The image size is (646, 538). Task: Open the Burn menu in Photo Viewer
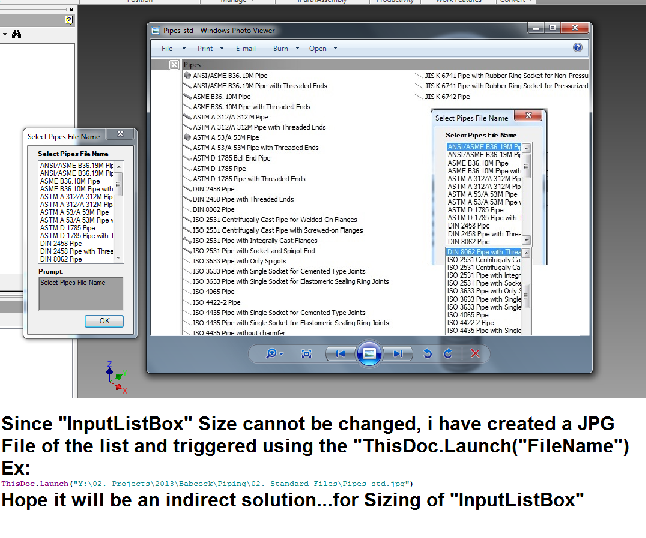281,49
